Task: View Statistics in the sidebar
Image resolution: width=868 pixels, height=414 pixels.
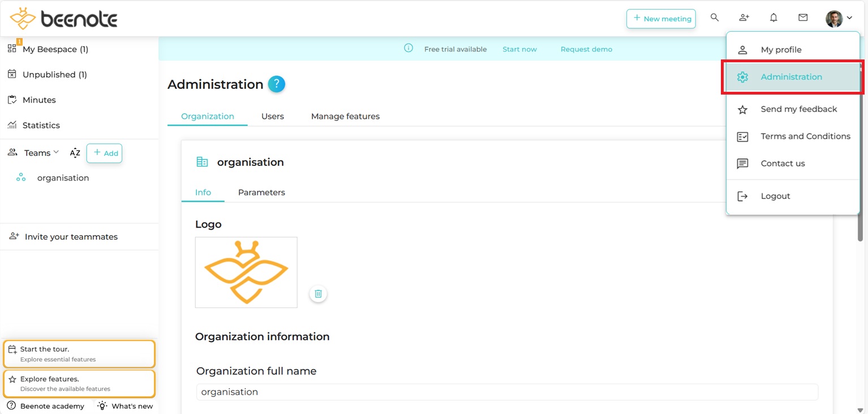Action: pyautogui.click(x=41, y=125)
